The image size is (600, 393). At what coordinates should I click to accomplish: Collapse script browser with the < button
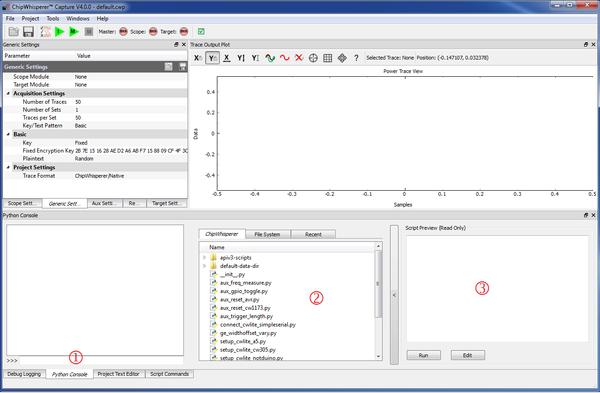[x=394, y=295]
